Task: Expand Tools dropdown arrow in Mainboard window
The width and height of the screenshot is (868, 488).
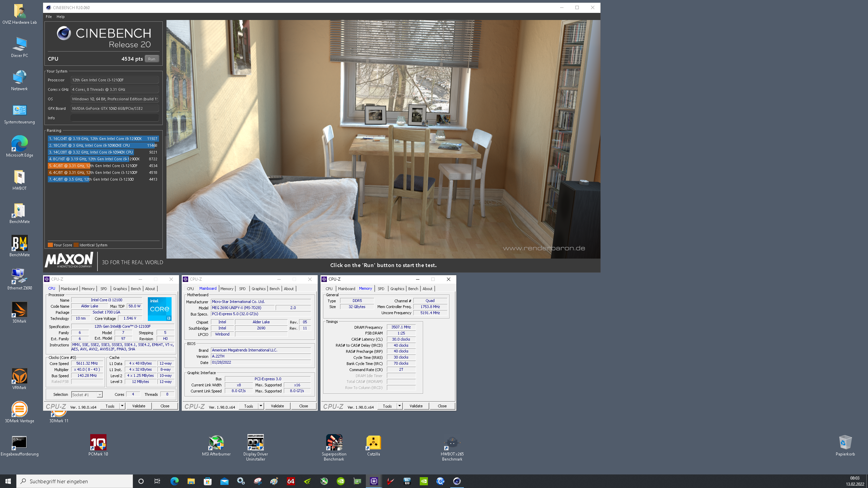Action: [x=261, y=406]
